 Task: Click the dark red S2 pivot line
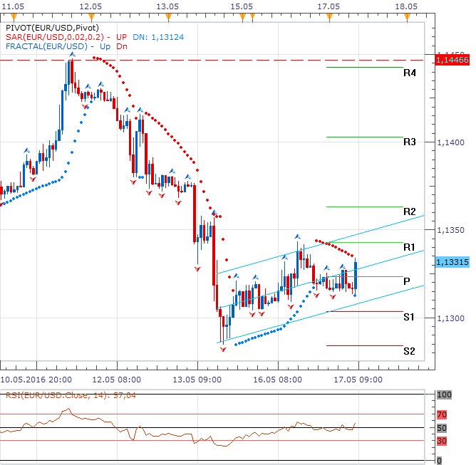[x=365, y=345]
